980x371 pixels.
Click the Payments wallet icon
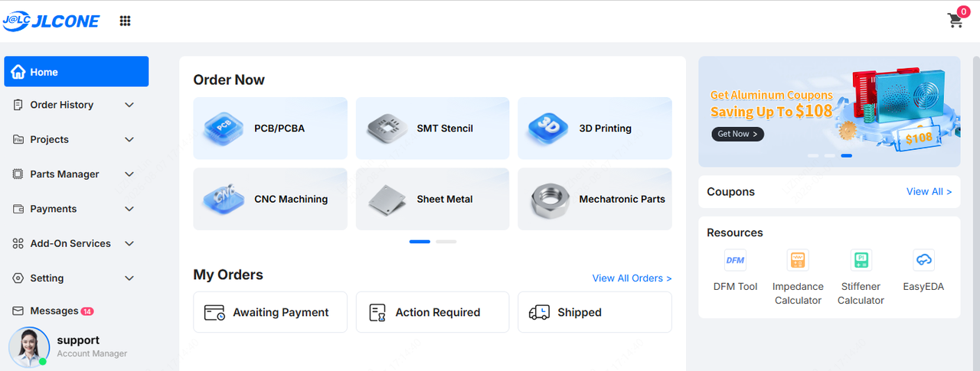point(18,209)
